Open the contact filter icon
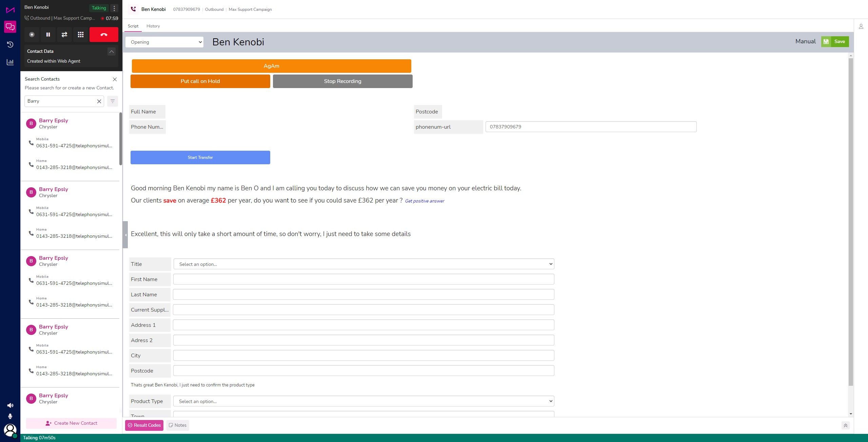 coord(113,101)
